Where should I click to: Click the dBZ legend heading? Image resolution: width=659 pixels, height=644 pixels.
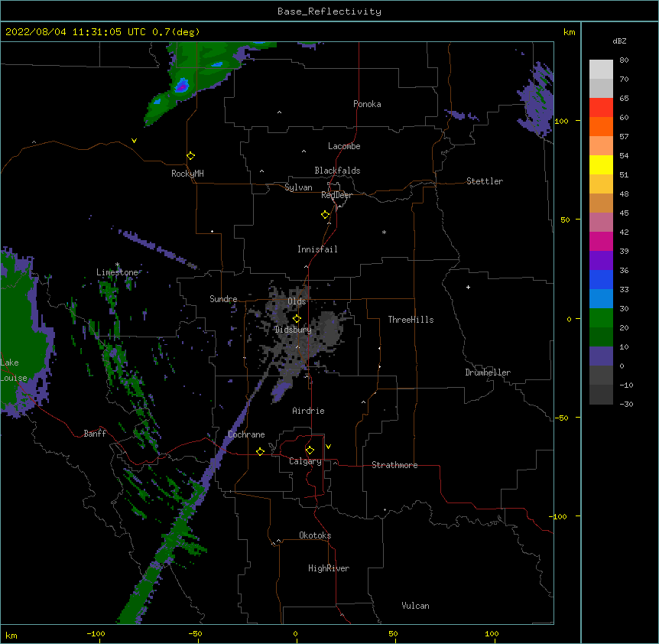(x=619, y=41)
